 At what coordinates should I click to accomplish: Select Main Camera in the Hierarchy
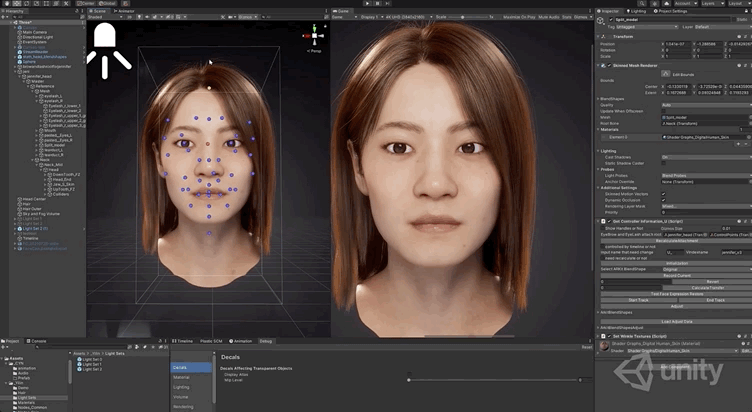point(33,32)
